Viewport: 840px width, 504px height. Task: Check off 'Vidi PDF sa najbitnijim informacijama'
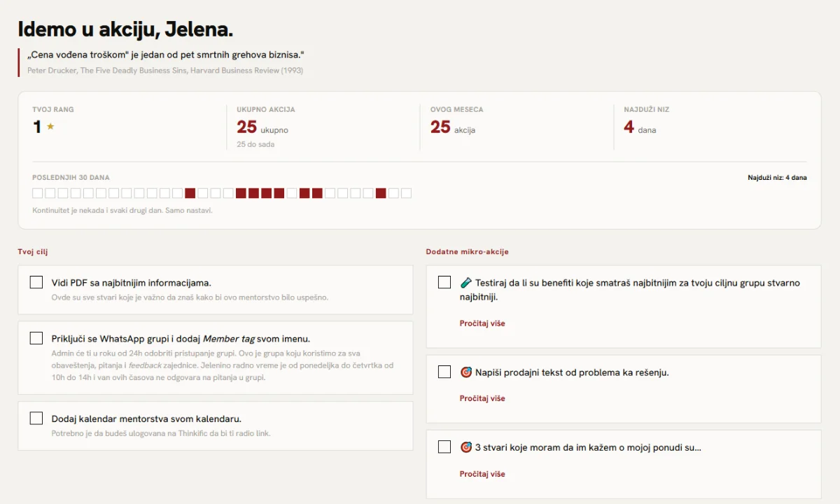[x=36, y=282]
